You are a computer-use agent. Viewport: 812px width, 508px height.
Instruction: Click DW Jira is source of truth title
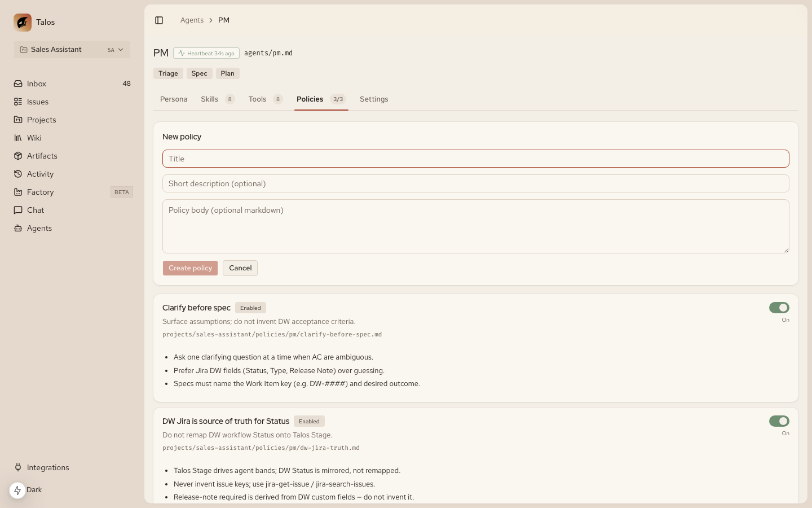point(226,421)
